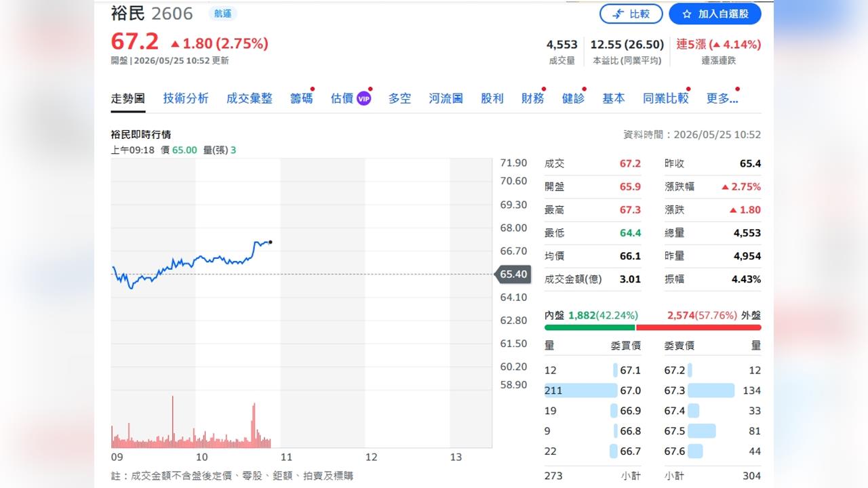Click the 最低 value 64.4

click(630, 233)
